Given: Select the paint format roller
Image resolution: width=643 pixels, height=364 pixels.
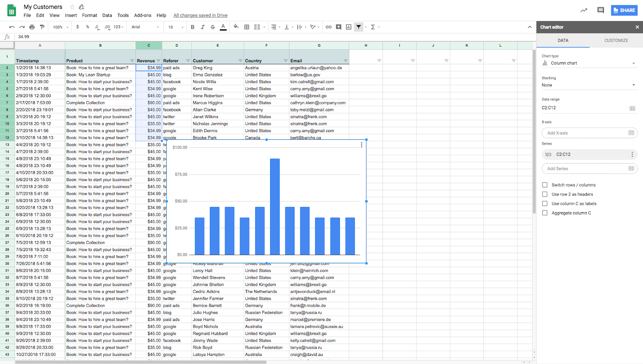Looking at the screenshot, I should click(42, 27).
